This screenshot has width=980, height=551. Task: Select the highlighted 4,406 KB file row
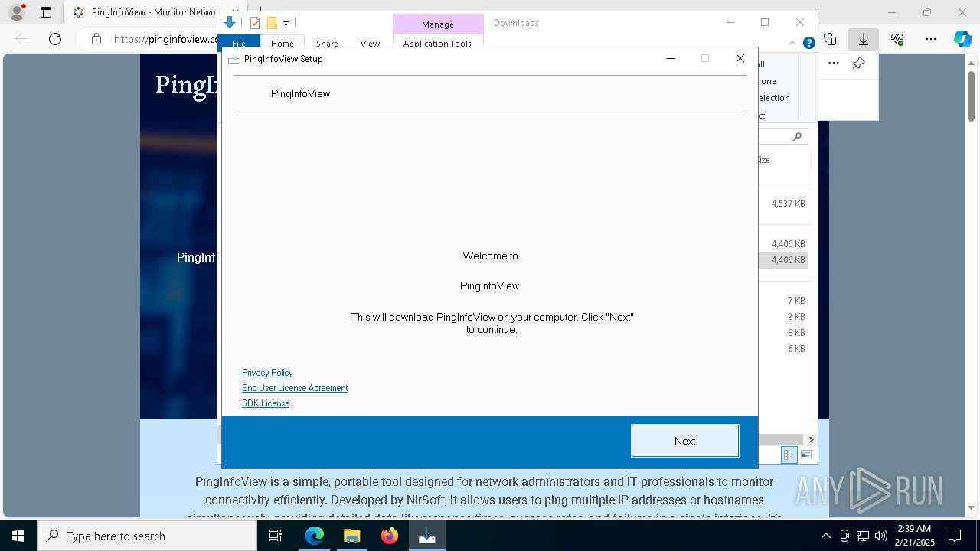pyautogui.click(x=784, y=260)
